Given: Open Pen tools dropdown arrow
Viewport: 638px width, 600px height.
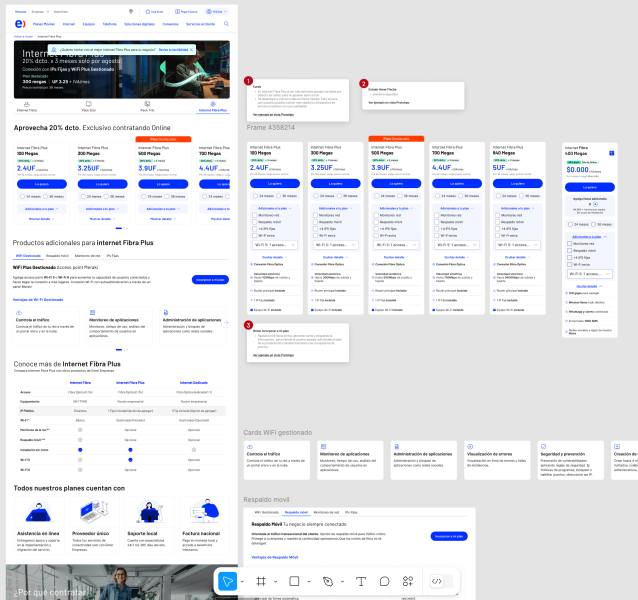Looking at the screenshot, I should [342, 582].
